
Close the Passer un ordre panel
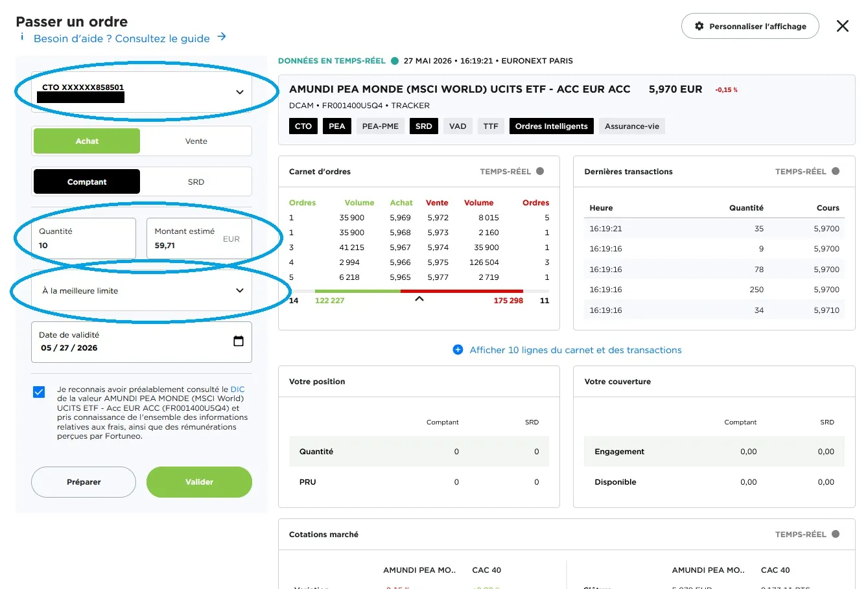coord(842,26)
